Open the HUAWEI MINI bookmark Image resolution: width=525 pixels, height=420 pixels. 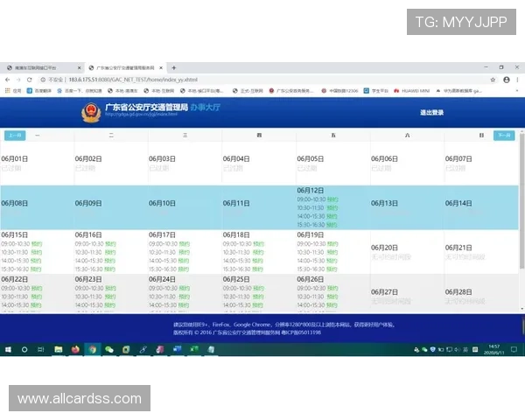(411, 91)
